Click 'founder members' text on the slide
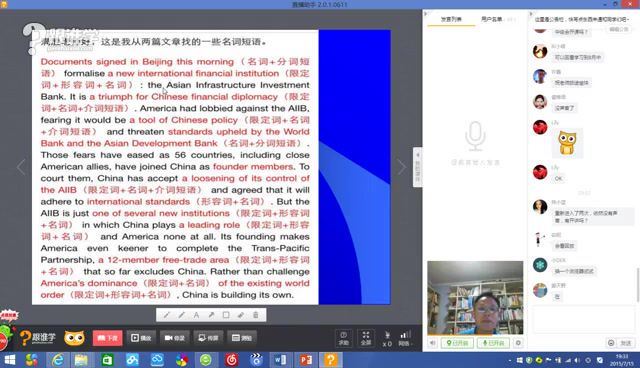640x368 pixels. tap(253, 166)
